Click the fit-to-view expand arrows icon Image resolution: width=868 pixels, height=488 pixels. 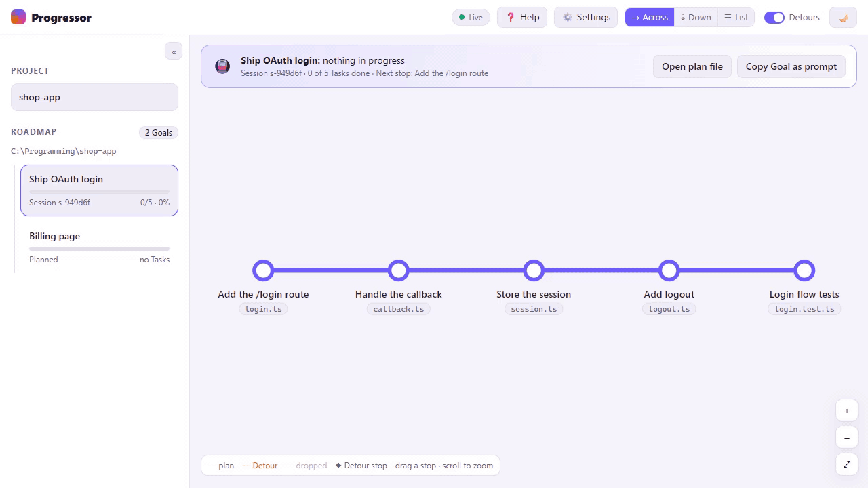pos(847,464)
